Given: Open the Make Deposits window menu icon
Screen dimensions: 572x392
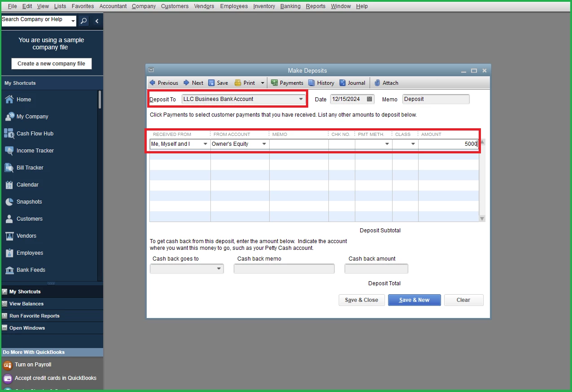Looking at the screenshot, I should (151, 70).
